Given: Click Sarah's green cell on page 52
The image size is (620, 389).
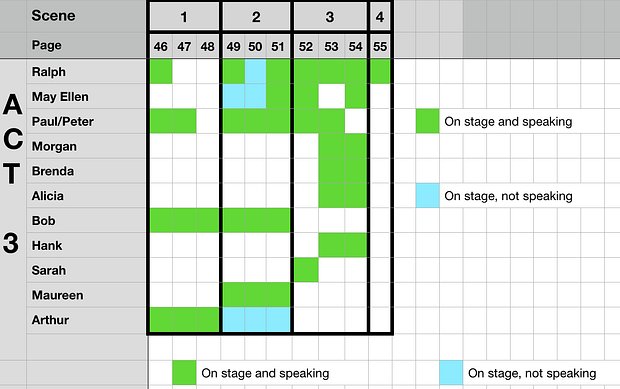Looking at the screenshot, I should [306, 270].
